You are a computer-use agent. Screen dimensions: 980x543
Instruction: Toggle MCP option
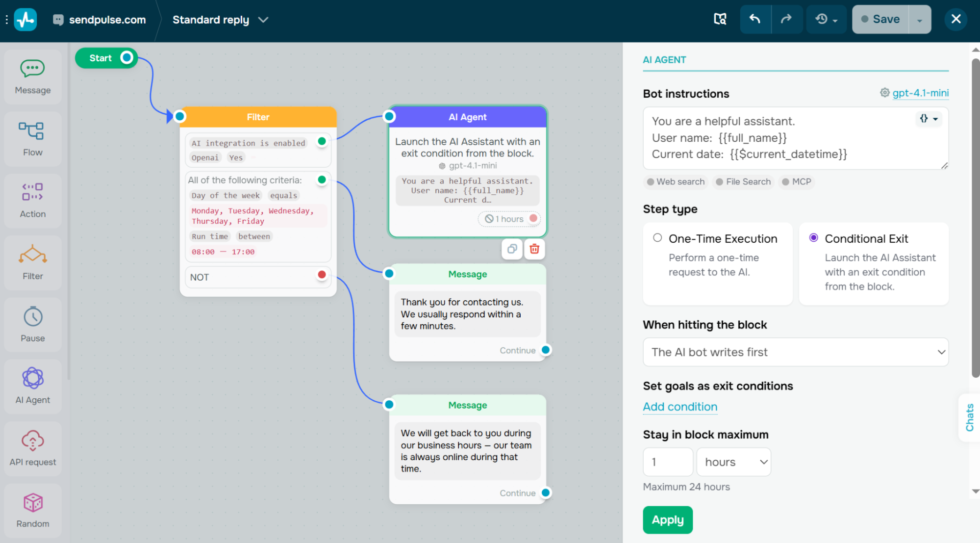tap(797, 182)
